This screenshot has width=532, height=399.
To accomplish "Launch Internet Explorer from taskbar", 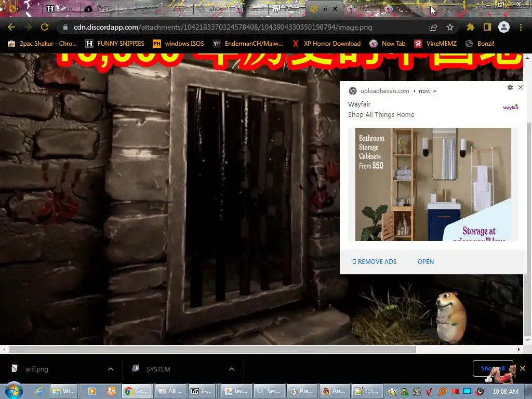I will [39, 391].
